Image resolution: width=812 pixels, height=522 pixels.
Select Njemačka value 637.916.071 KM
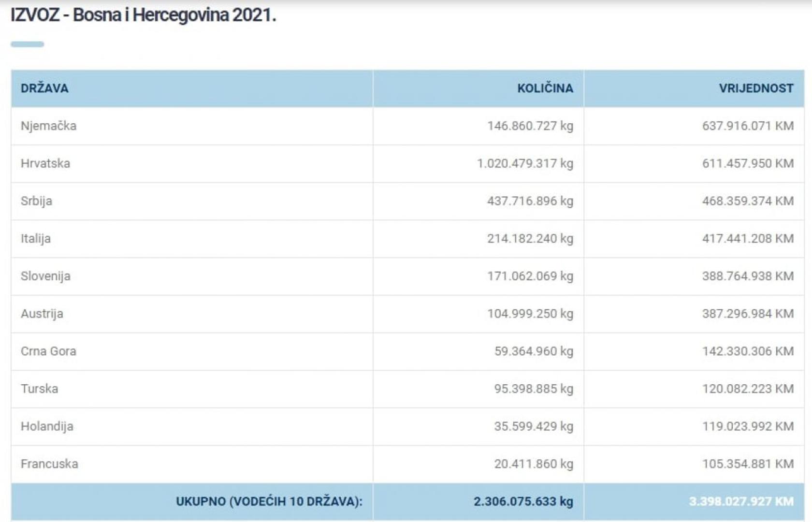[x=748, y=126]
